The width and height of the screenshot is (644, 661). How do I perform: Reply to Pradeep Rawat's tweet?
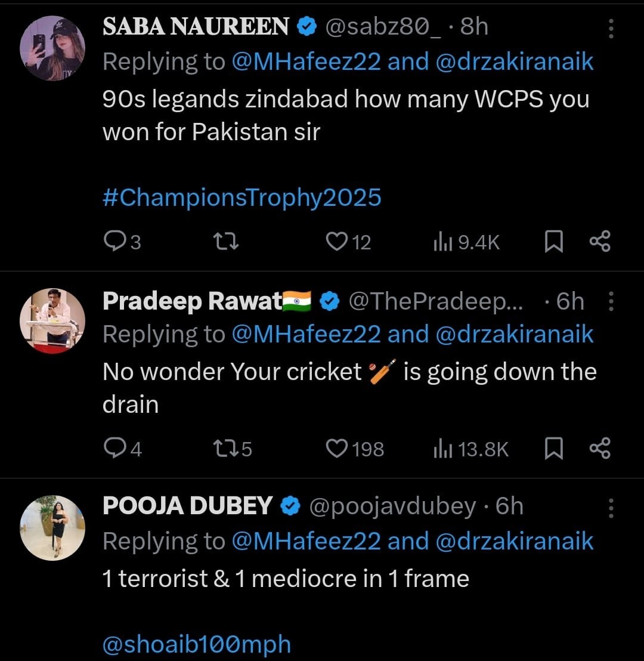point(113,448)
